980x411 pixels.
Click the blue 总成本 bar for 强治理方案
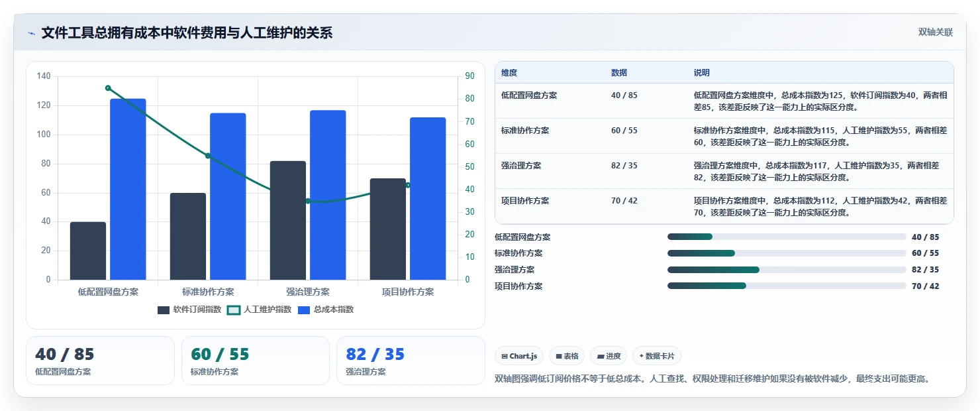click(328, 195)
